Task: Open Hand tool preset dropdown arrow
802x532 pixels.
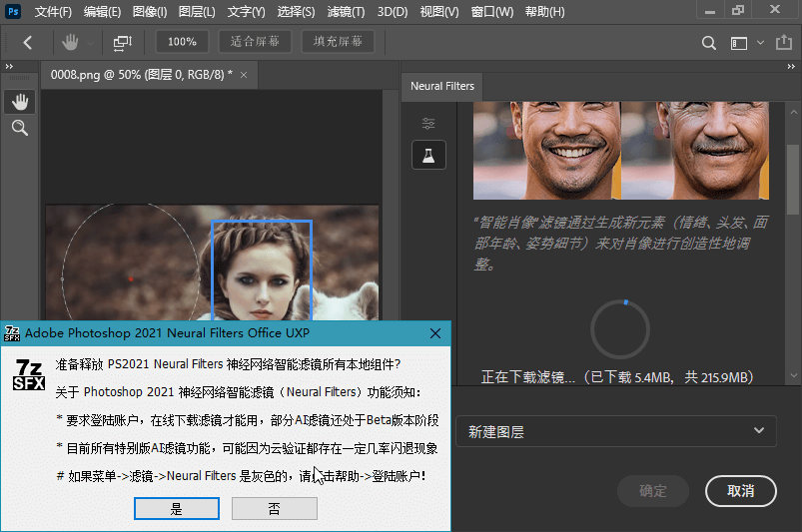Action: coord(91,44)
